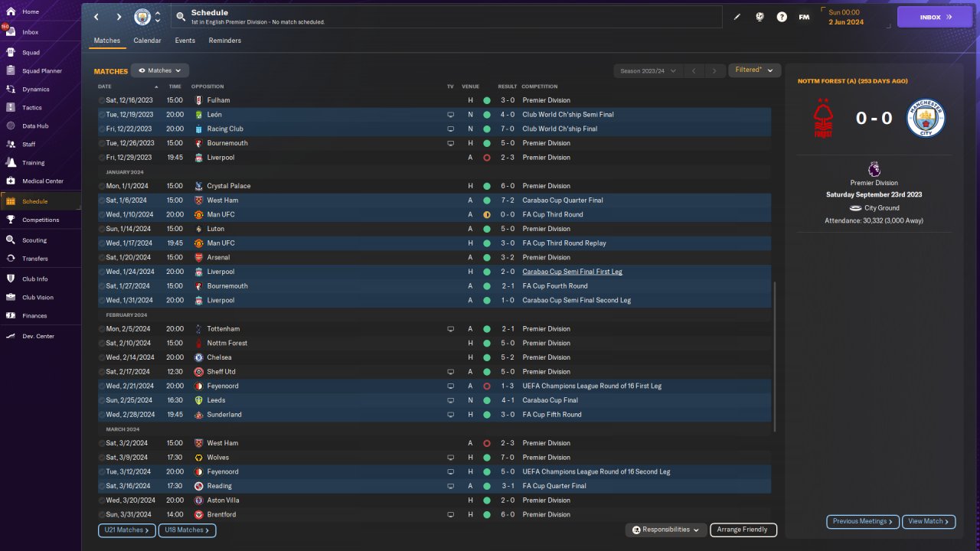This screenshot has width=980, height=551.
Task: Click the match list vertical scrollbar
Action: pyautogui.click(x=775, y=356)
